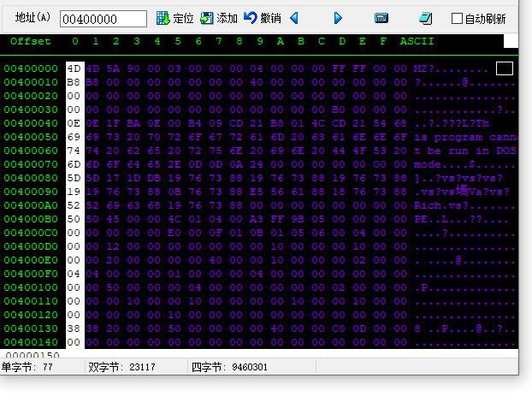Select row address 00400010

[32, 82]
